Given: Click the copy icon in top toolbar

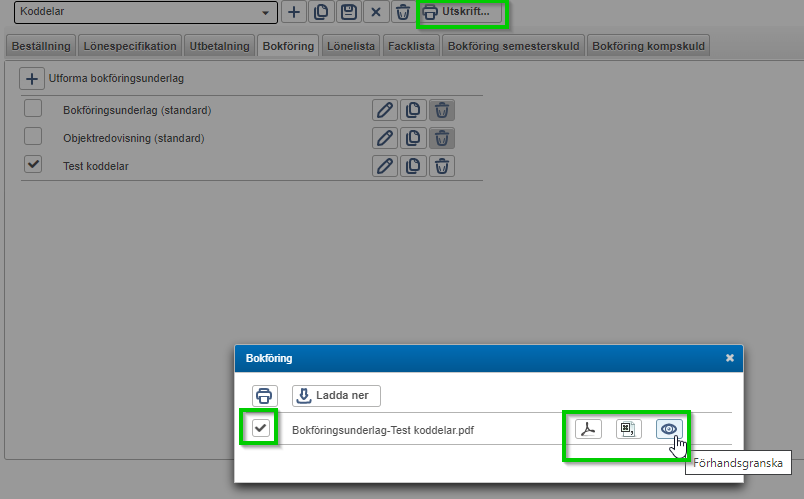Looking at the screenshot, I should [x=321, y=12].
